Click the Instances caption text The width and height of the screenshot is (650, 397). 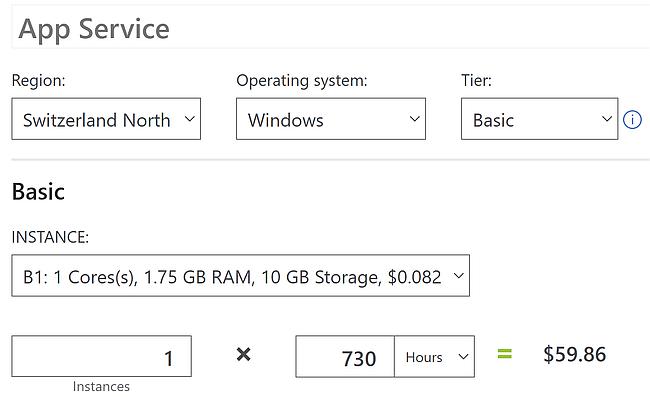(101, 387)
